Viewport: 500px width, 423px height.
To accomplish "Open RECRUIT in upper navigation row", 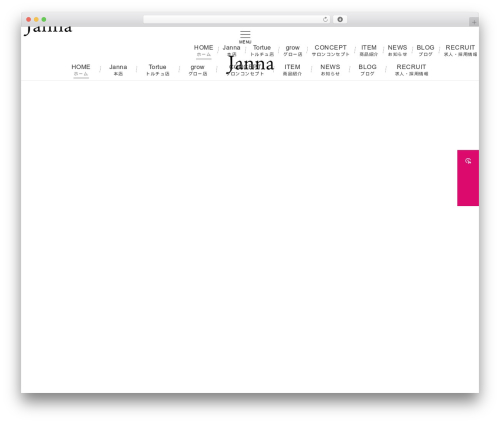I will (460, 51).
